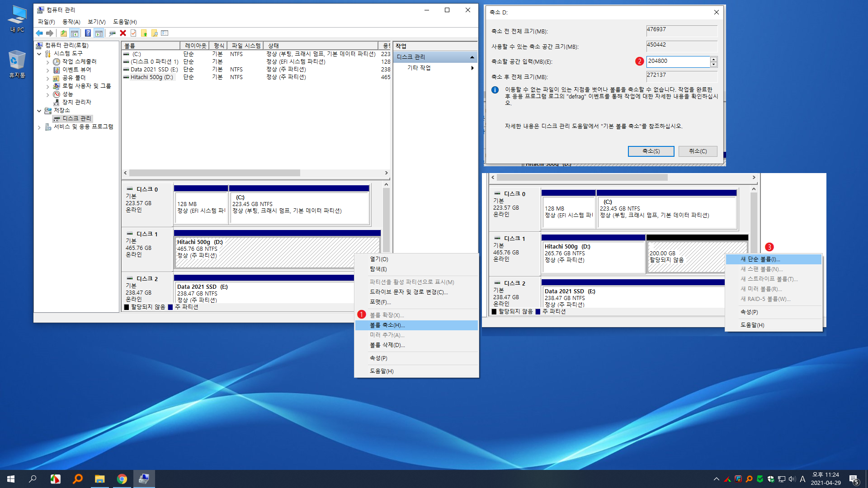Open the 기타 작업 submenu arrow

pyautogui.click(x=472, y=68)
